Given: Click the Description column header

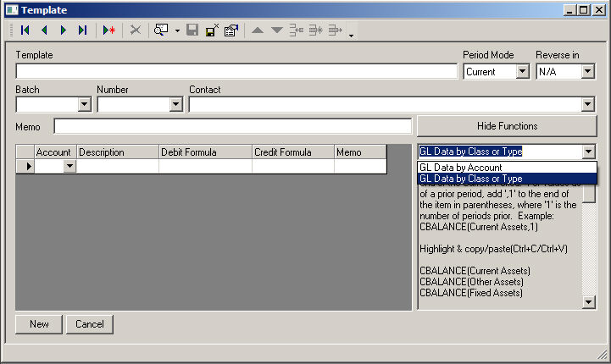Looking at the screenshot, I should point(118,152).
